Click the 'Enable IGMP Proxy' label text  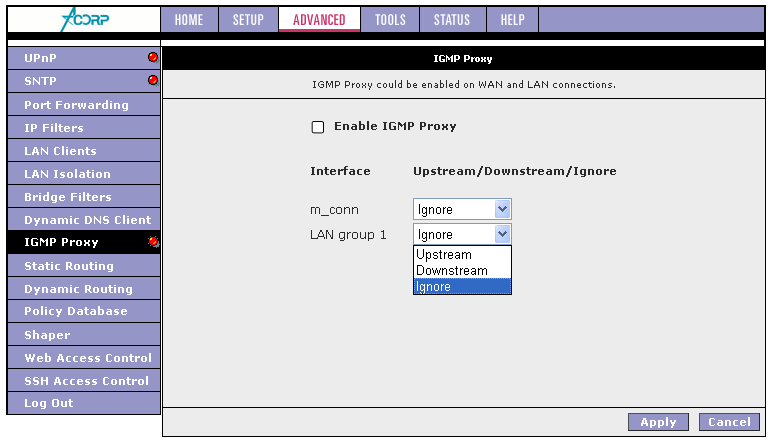click(x=395, y=126)
